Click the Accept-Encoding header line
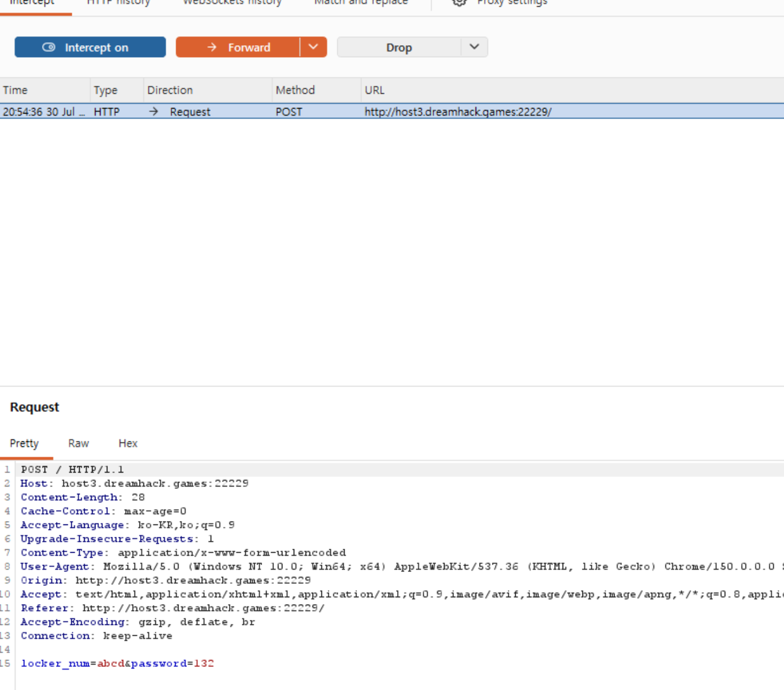 (138, 622)
